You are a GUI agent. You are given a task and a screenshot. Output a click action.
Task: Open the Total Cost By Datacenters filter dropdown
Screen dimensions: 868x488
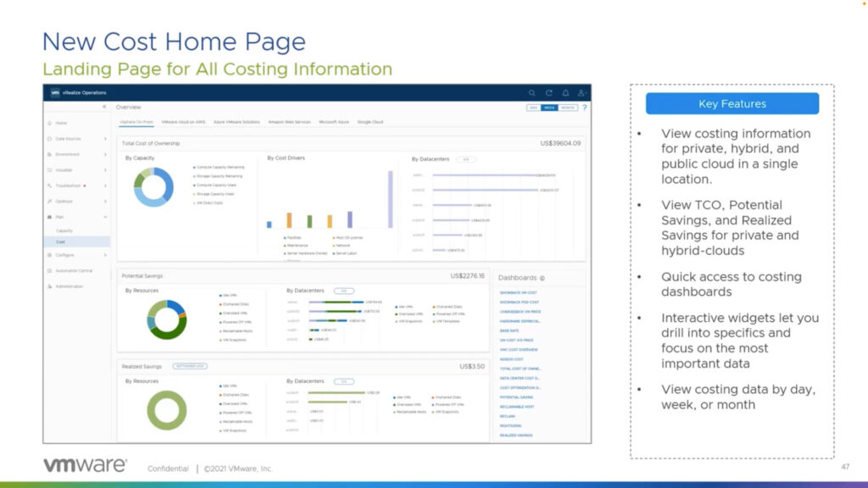click(466, 159)
